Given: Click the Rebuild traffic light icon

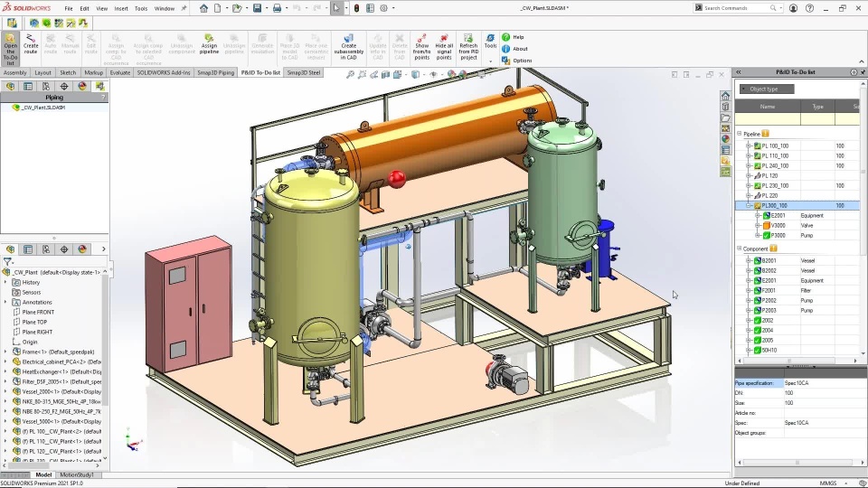Looking at the screenshot, I should tap(356, 8).
